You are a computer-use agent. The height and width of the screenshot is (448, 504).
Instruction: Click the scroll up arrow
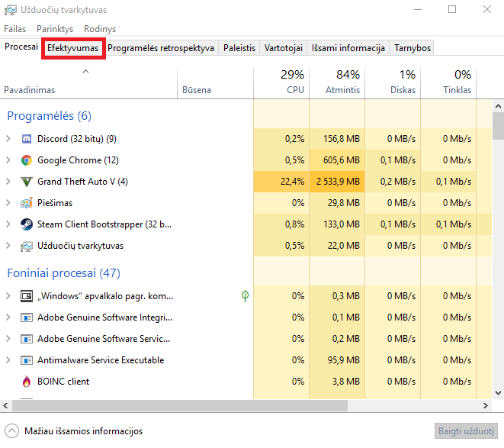[498, 106]
